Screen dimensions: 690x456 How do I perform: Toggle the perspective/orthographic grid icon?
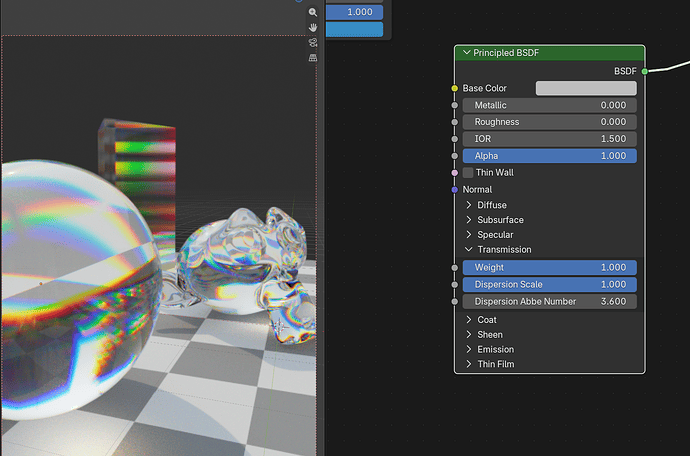313,58
